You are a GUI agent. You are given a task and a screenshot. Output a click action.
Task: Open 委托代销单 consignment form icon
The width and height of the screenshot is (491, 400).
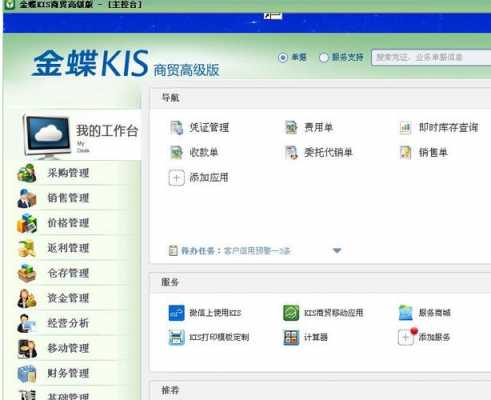pyautogui.click(x=291, y=153)
